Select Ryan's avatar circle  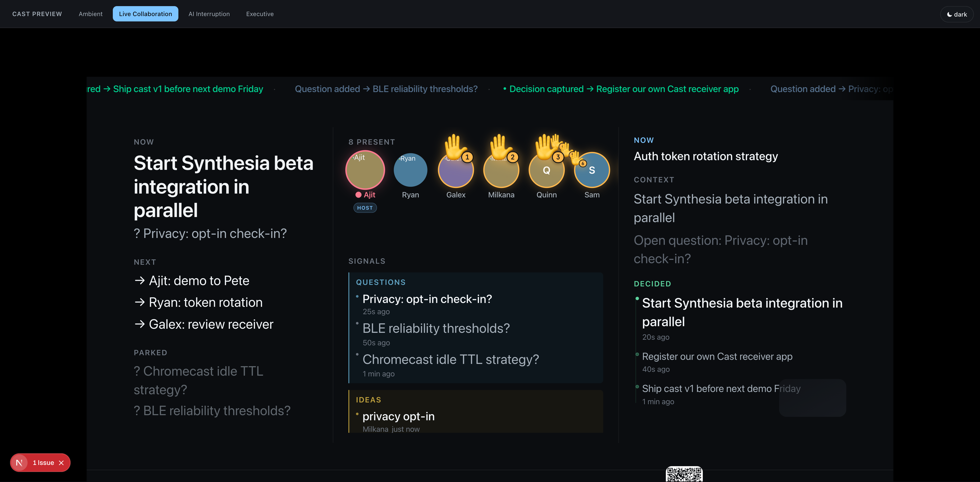click(x=410, y=170)
